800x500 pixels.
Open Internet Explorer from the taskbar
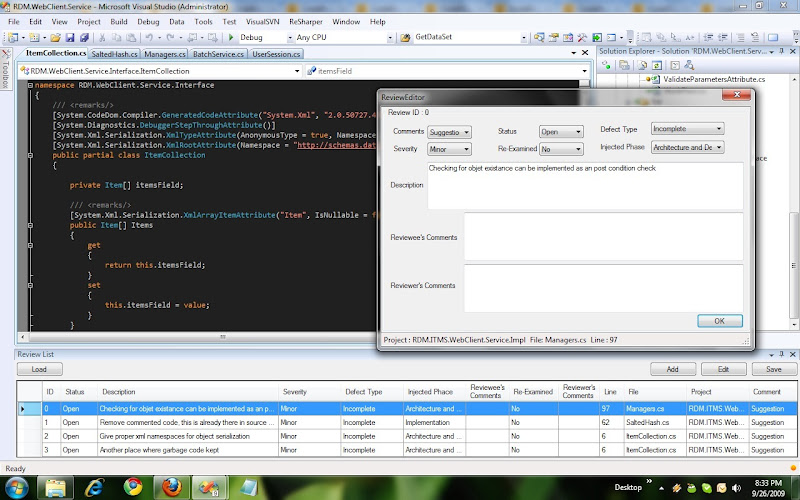click(93, 486)
